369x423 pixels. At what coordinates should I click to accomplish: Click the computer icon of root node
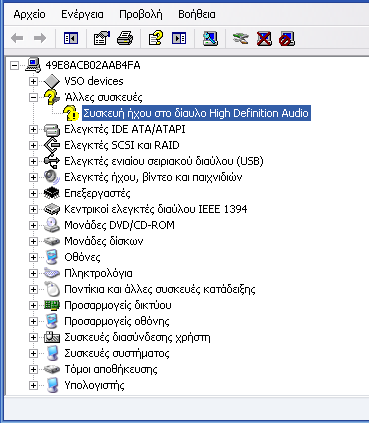[33, 65]
